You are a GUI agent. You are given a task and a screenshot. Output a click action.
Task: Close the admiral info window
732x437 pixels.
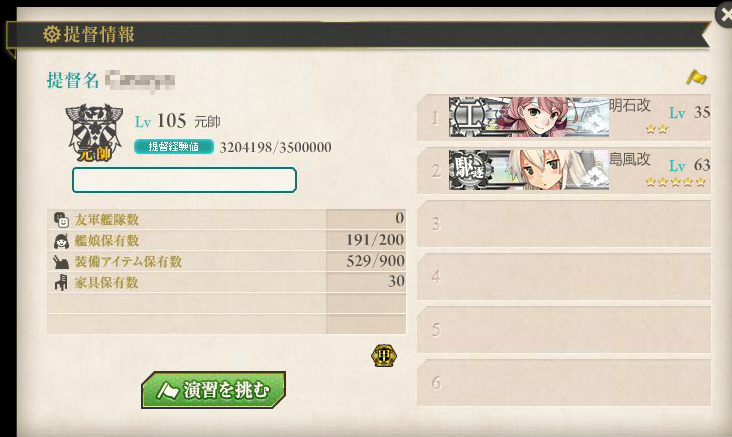click(725, 15)
